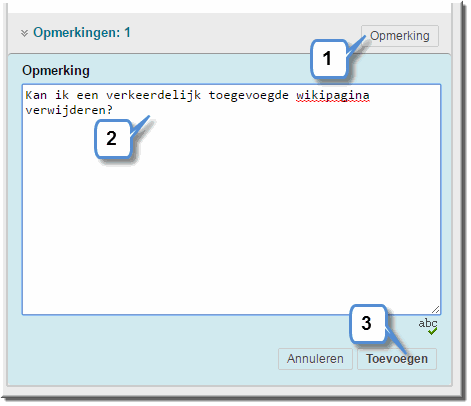
Task: Click the numbered callout 2 marker
Action: coord(112,138)
